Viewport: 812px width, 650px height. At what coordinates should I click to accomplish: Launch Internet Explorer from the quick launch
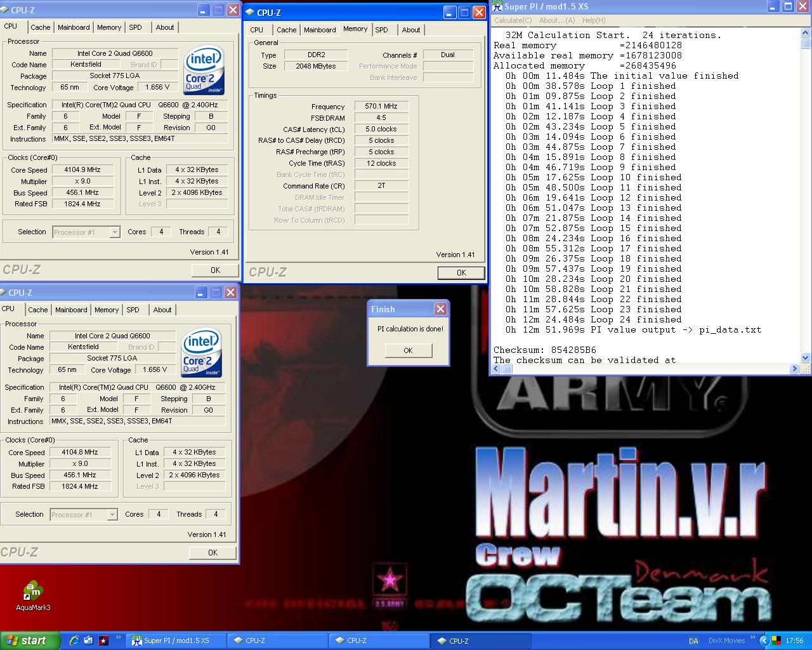coord(74,640)
